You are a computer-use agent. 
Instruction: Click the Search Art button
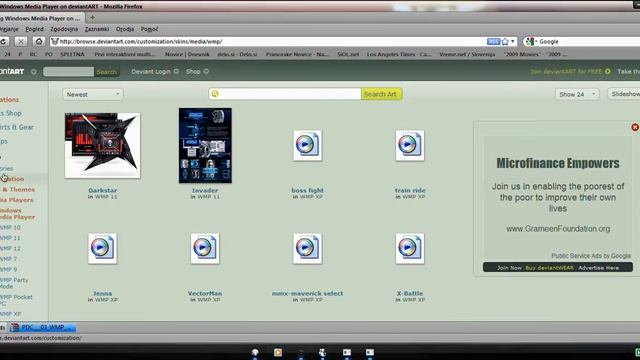pyautogui.click(x=381, y=94)
